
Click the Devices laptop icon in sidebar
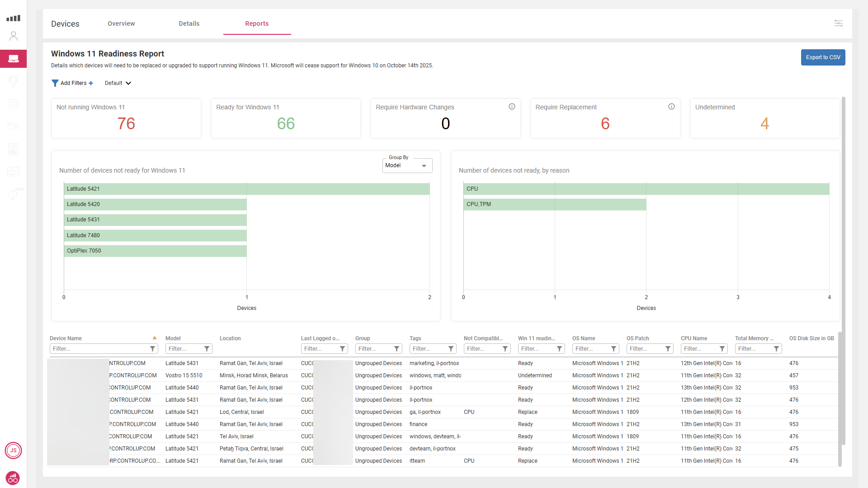14,59
